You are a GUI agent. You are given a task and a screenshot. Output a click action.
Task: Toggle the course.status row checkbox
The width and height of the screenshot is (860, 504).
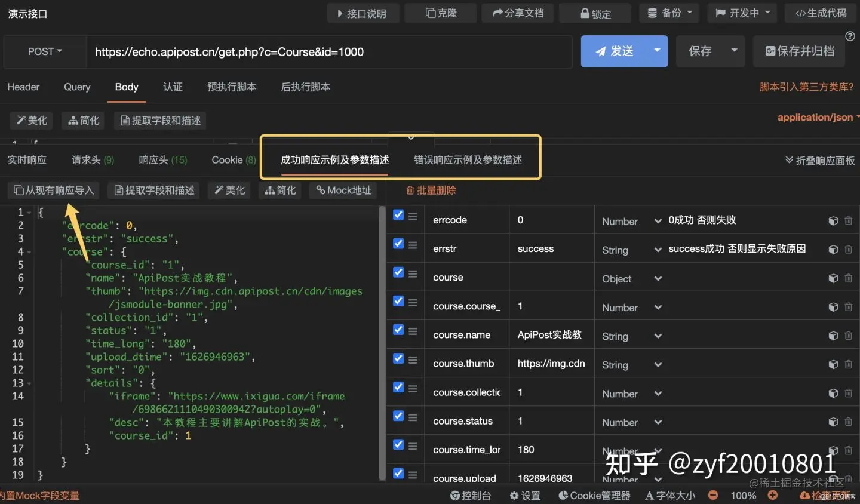(x=398, y=416)
